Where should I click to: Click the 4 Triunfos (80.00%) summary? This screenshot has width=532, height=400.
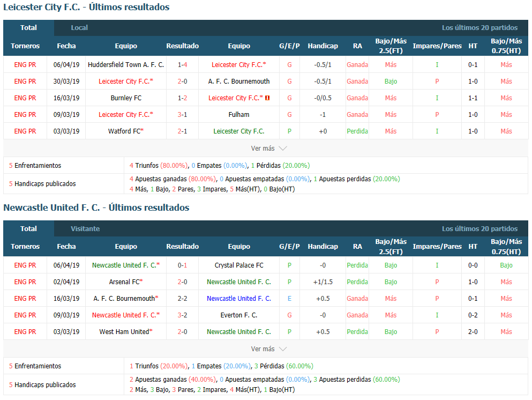[x=159, y=165]
